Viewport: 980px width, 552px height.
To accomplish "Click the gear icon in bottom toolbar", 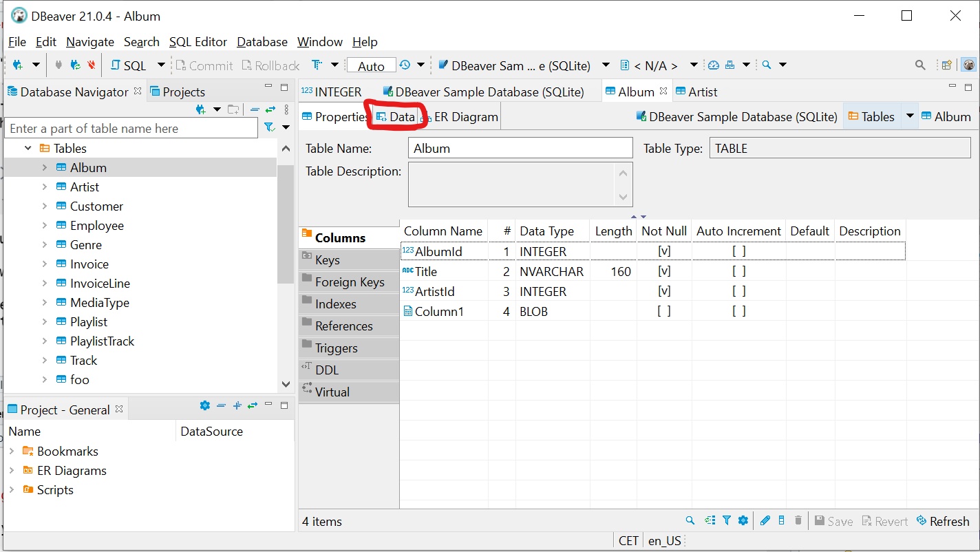I will (x=743, y=521).
